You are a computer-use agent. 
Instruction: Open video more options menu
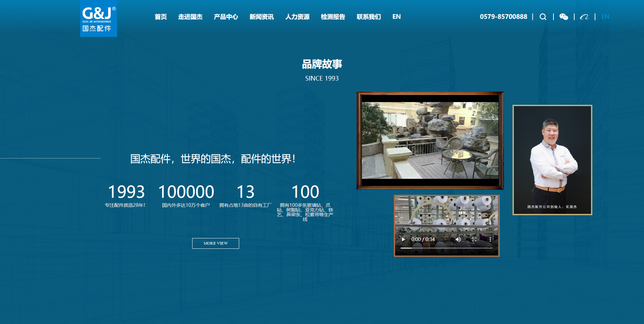(490, 239)
